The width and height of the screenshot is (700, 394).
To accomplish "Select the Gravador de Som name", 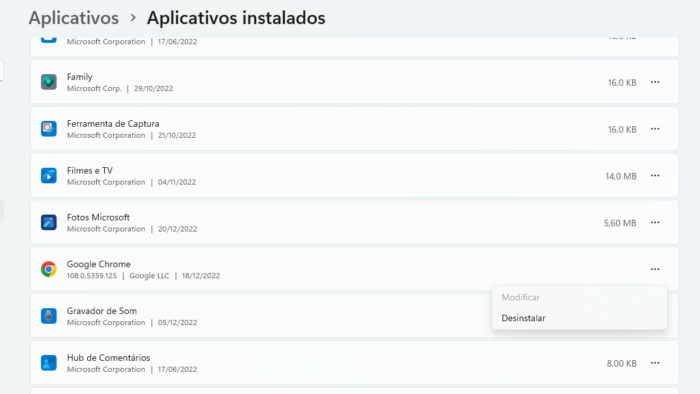I will click(x=102, y=311).
